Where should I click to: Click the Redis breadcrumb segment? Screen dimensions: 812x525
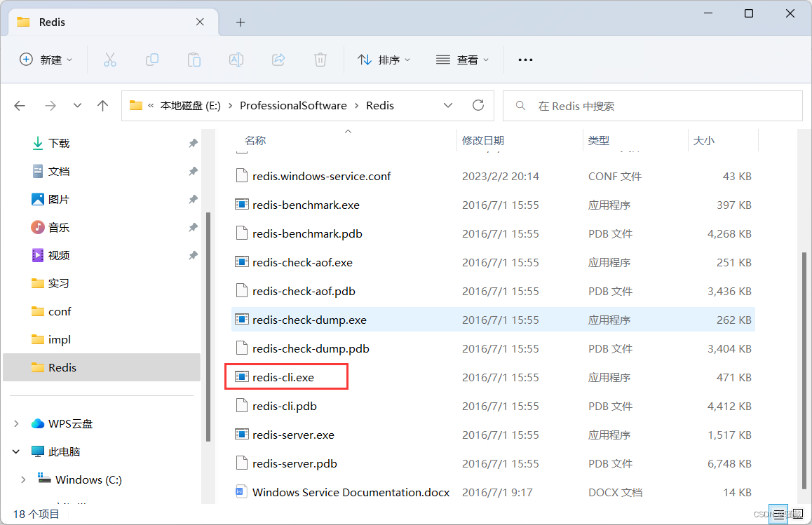[x=380, y=106]
